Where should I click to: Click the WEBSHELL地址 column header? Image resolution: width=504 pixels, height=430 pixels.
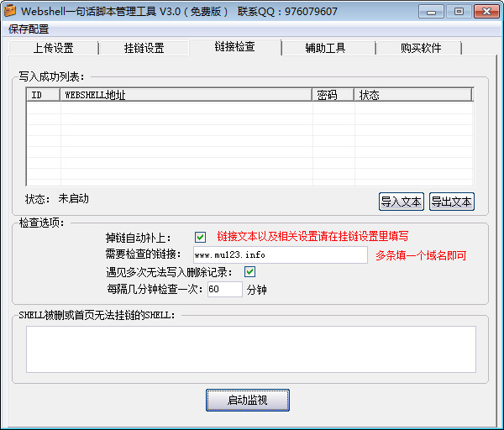(186, 95)
